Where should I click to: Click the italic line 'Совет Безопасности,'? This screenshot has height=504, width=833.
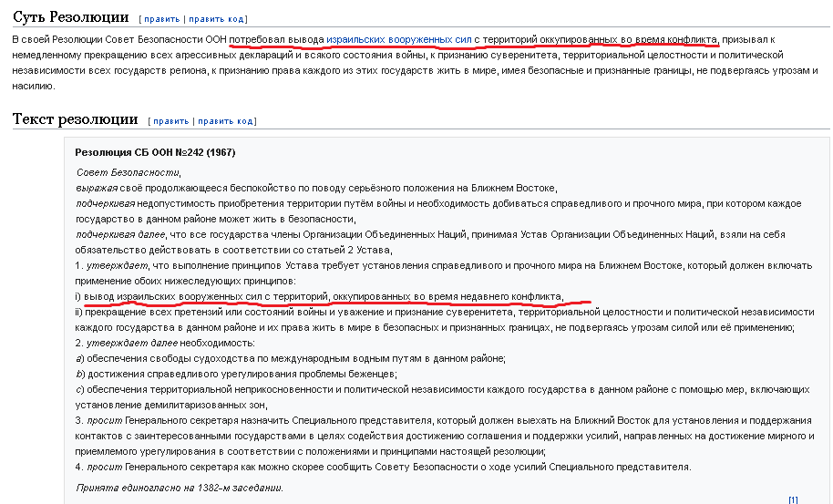[128, 172]
